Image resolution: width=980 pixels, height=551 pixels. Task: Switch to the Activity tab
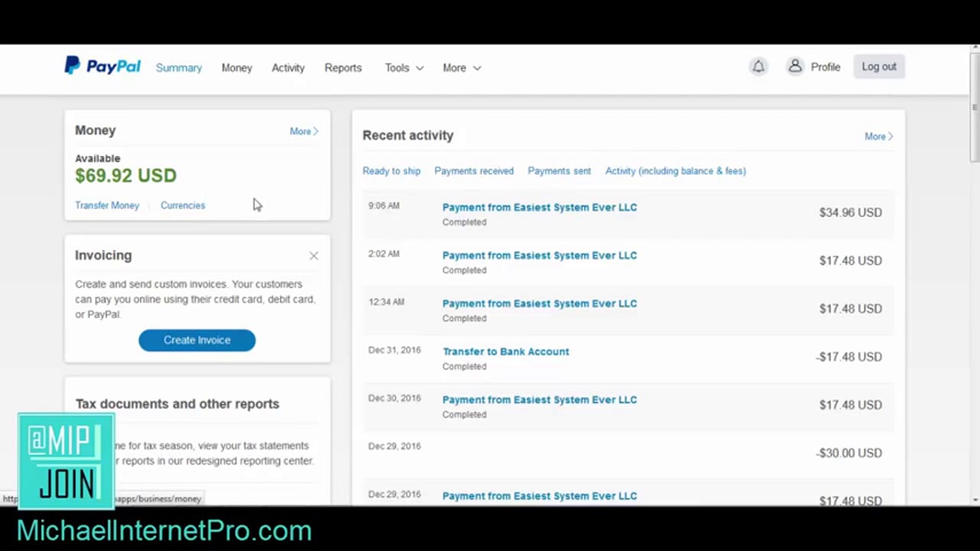click(288, 67)
